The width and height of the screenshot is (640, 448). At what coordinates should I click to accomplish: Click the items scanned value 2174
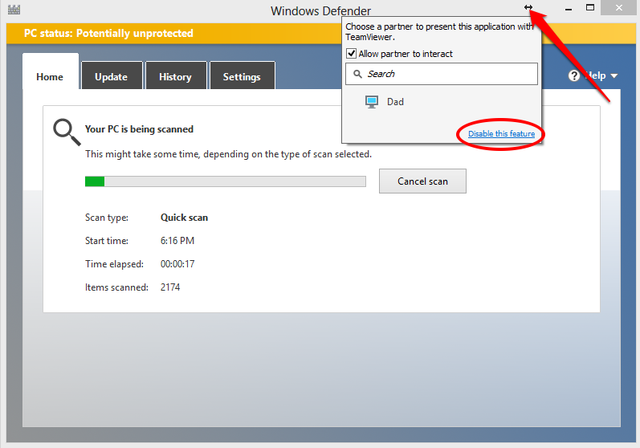[x=170, y=287]
